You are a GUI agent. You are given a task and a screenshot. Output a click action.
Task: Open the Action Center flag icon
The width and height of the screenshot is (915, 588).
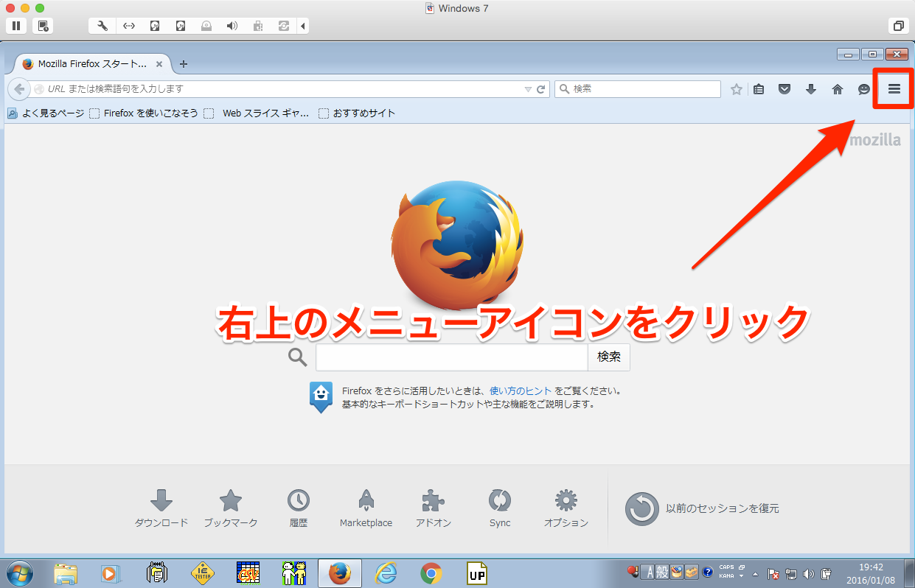coord(773,573)
